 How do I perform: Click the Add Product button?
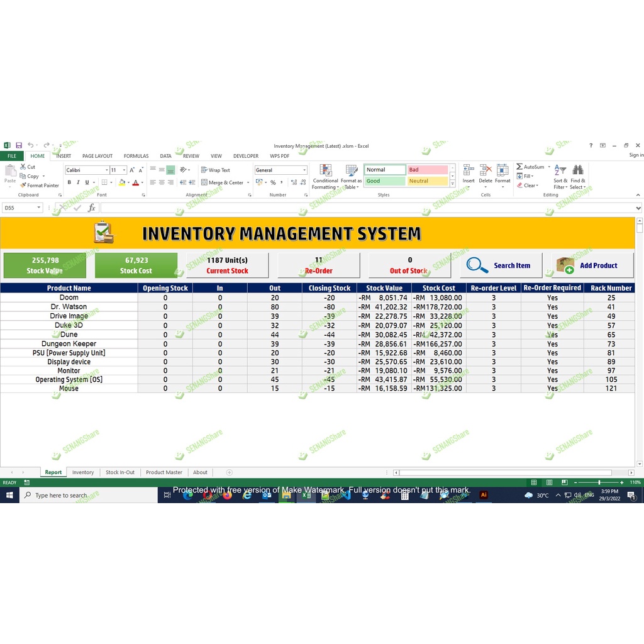point(592,265)
